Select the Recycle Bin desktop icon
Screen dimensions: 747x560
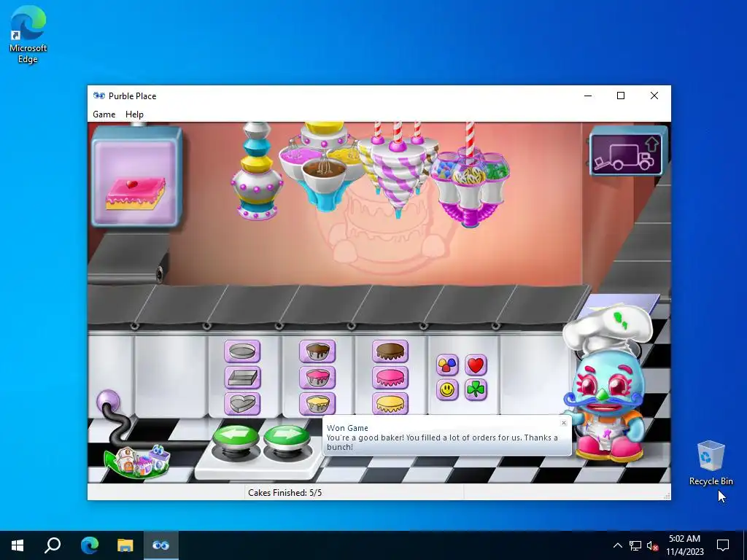[711, 463]
